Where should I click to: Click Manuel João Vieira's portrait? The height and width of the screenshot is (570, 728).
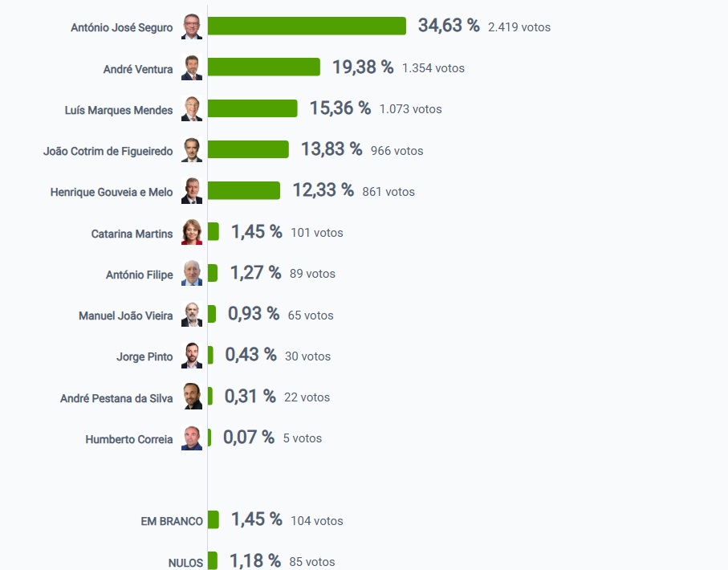coord(192,315)
